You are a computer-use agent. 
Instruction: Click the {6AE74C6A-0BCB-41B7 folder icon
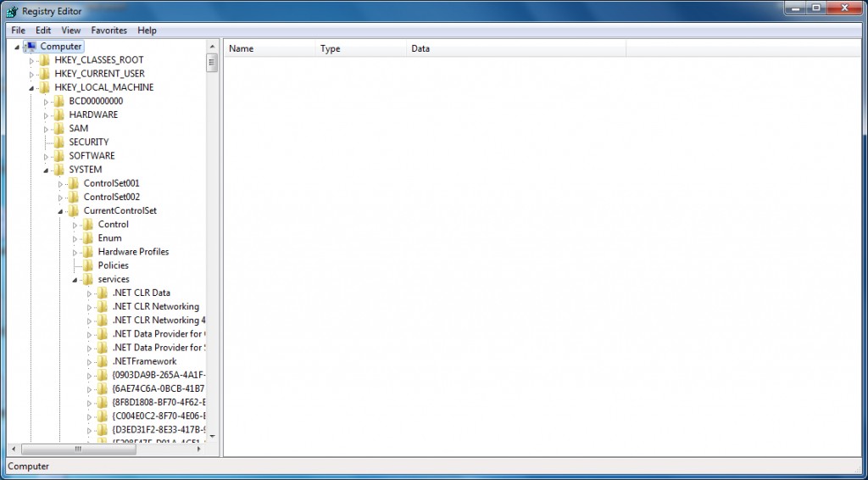click(x=103, y=388)
